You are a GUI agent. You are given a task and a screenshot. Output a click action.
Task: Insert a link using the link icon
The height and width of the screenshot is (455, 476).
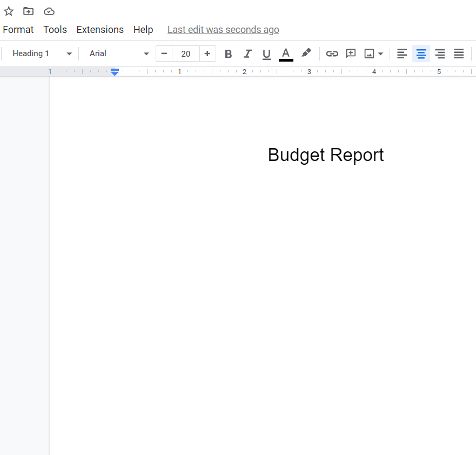tap(332, 53)
